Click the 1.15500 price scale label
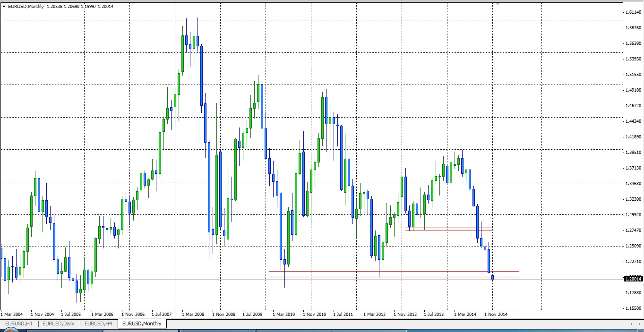644x332 pixels. [x=633, y=308]
